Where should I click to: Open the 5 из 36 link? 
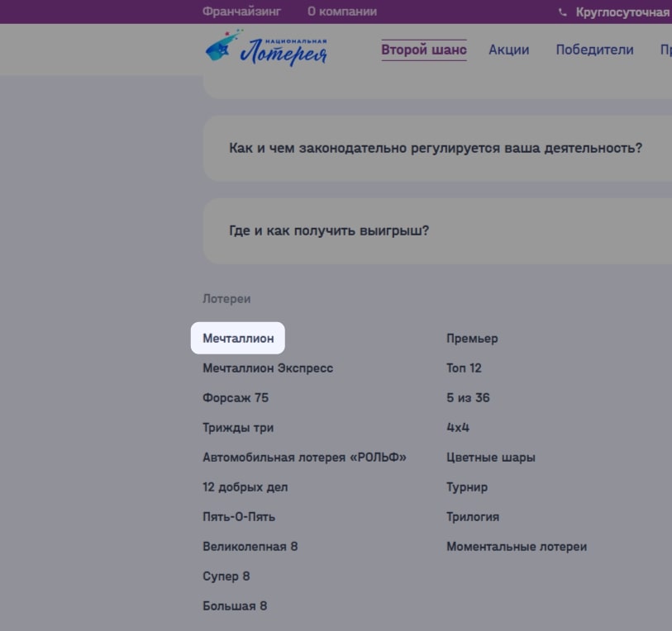(468, 398)
